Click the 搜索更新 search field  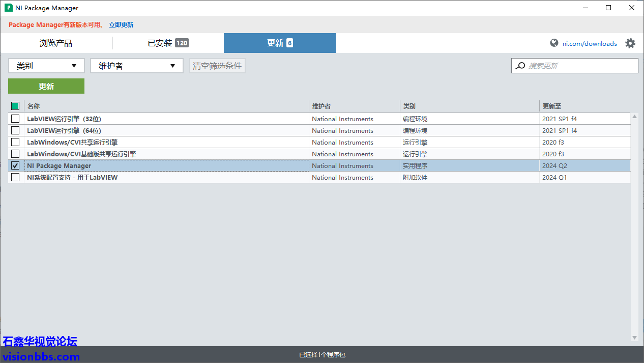[x=580, y=66]
